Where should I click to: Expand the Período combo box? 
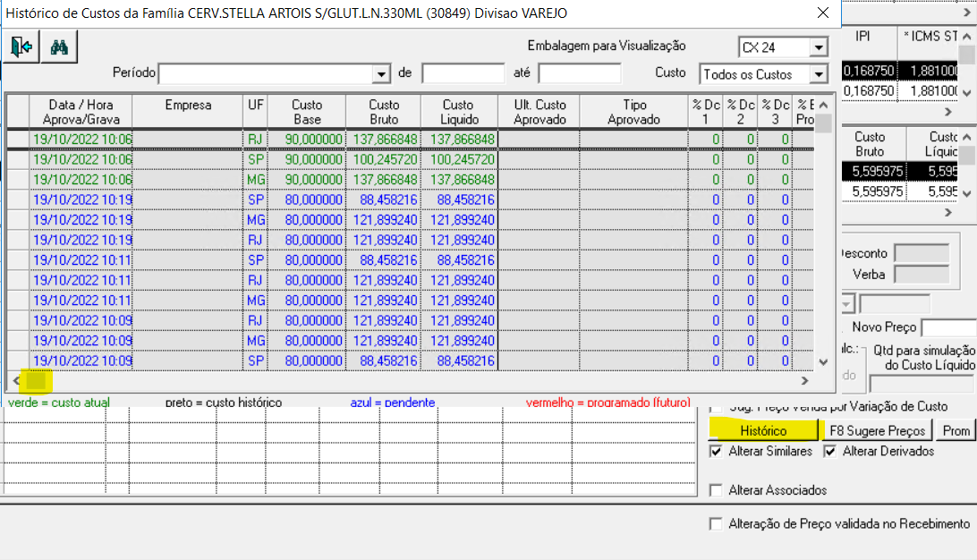(x=381, y=74)
